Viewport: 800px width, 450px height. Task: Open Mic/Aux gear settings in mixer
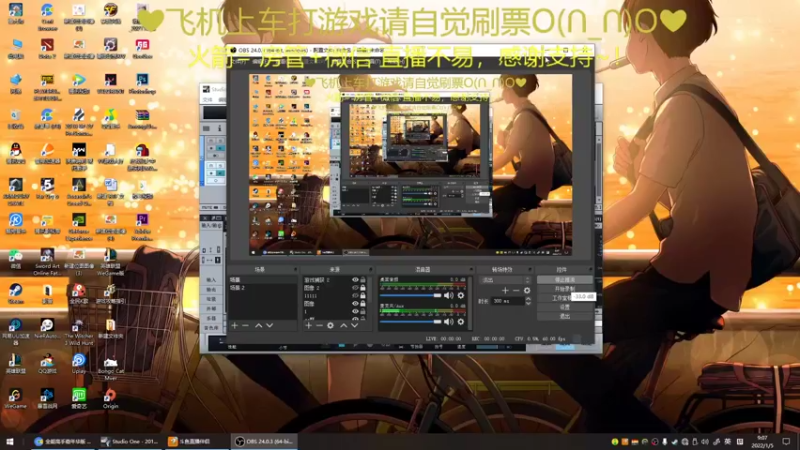[461, 321]
